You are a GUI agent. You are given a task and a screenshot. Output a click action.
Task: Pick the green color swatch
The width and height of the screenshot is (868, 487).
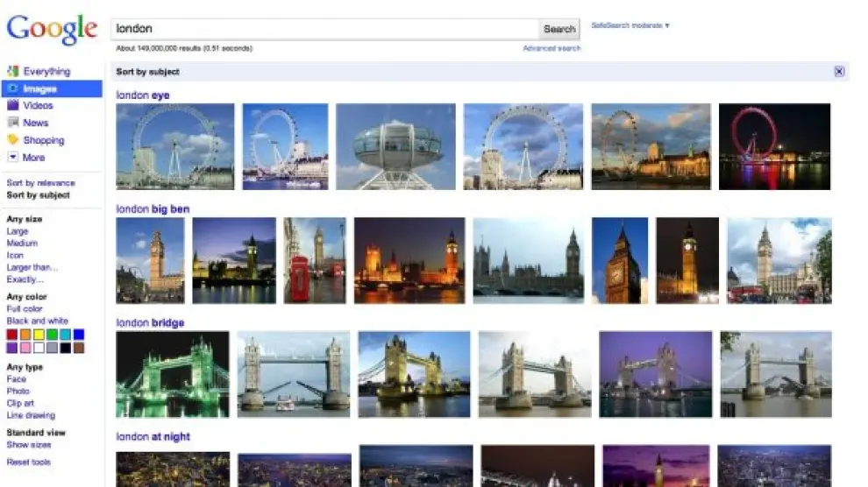(52, 335)
